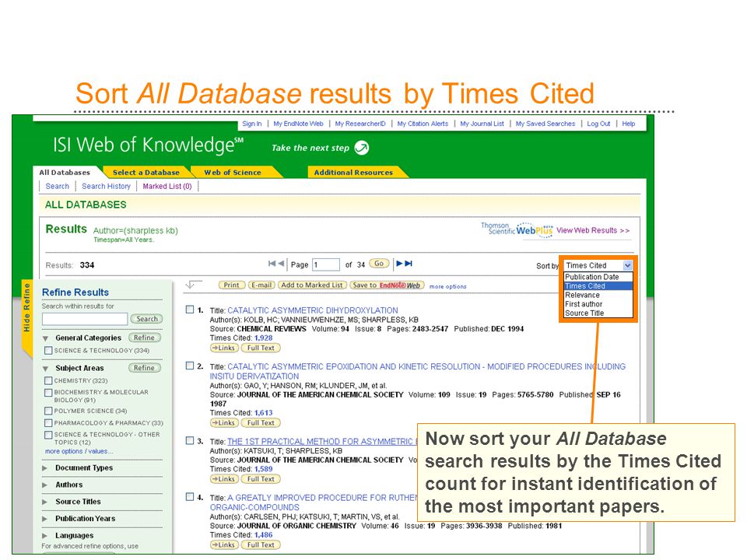Click Add to Marked List button

pyautogui.click(x=312, y=285)
